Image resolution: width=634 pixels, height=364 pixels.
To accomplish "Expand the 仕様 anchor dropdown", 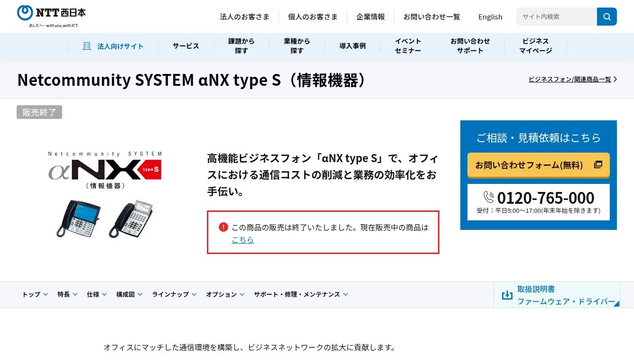I will 97,294.
